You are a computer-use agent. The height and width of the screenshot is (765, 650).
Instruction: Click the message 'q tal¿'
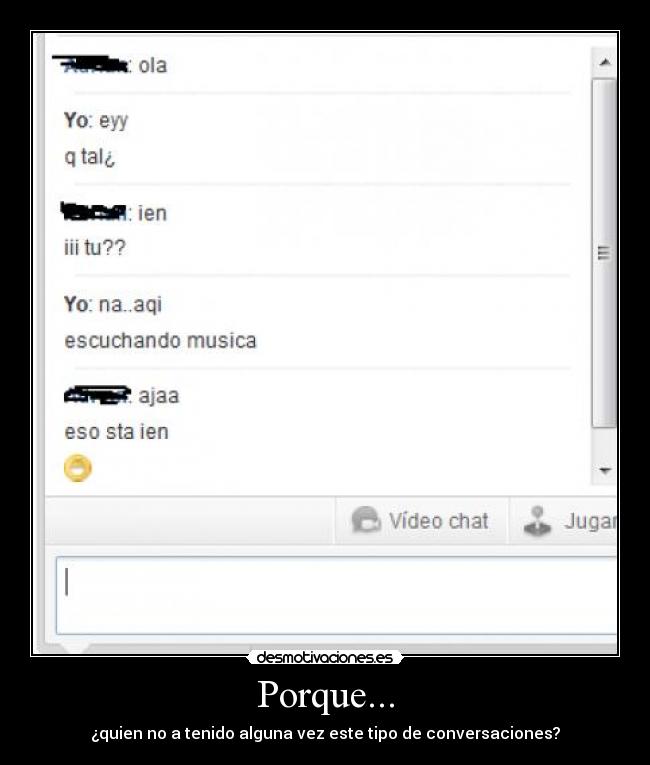(89, 157)
